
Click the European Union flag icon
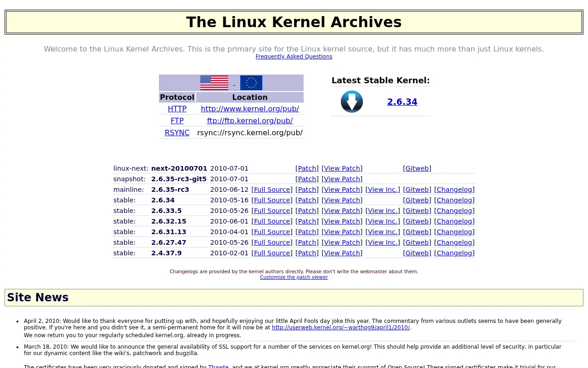coord(251,83)
